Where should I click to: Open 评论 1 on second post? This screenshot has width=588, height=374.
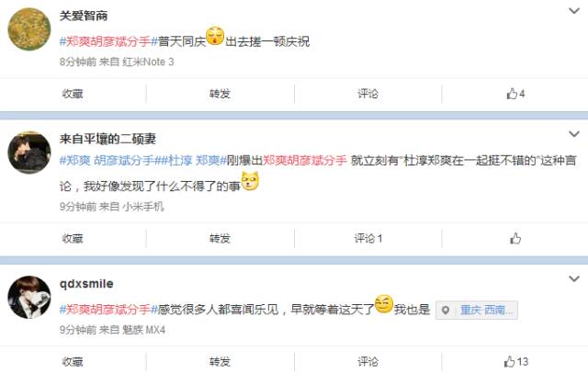[x=367, y=239]
